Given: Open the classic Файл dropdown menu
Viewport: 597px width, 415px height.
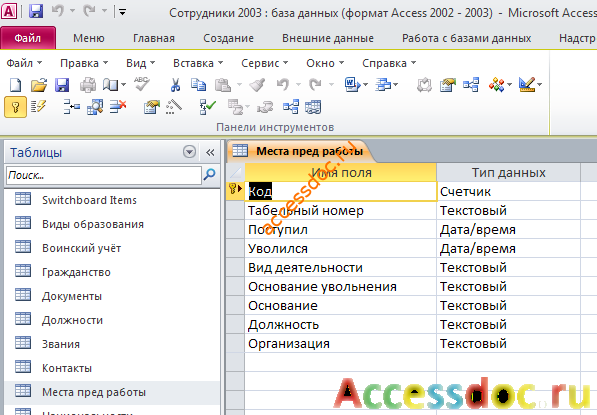Looking at the screenshot, I should coord(24,63).
